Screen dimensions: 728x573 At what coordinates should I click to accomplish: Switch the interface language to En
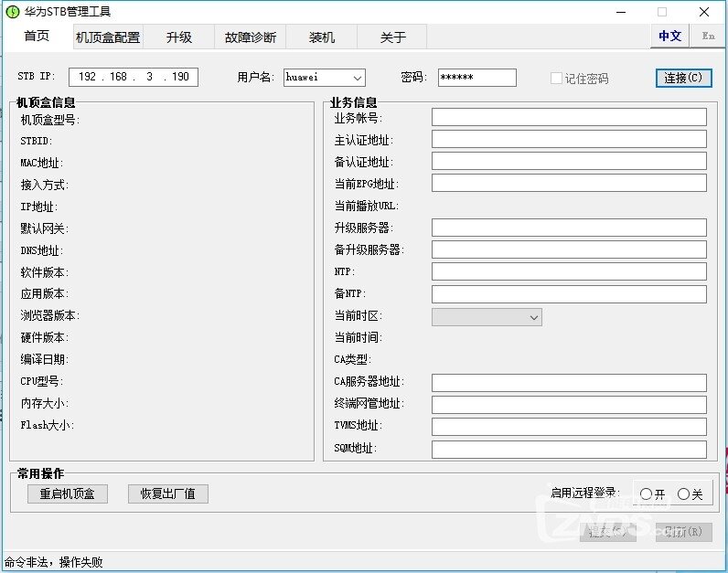(x=708, y=37)
